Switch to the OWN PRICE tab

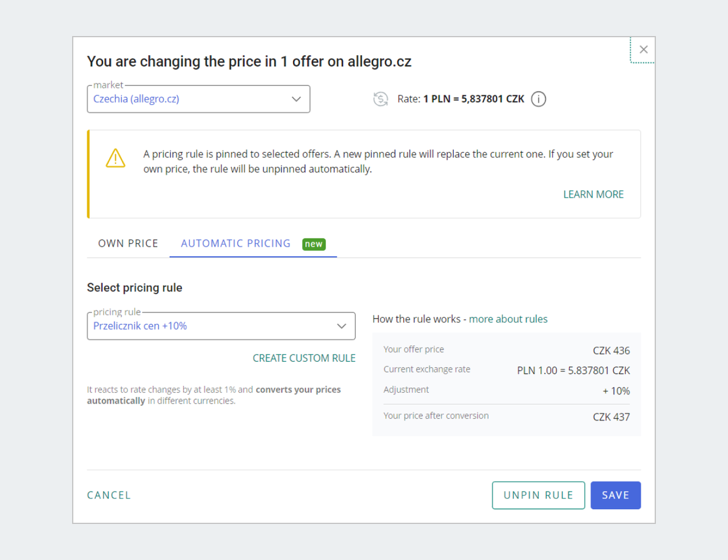pos(128,243)
